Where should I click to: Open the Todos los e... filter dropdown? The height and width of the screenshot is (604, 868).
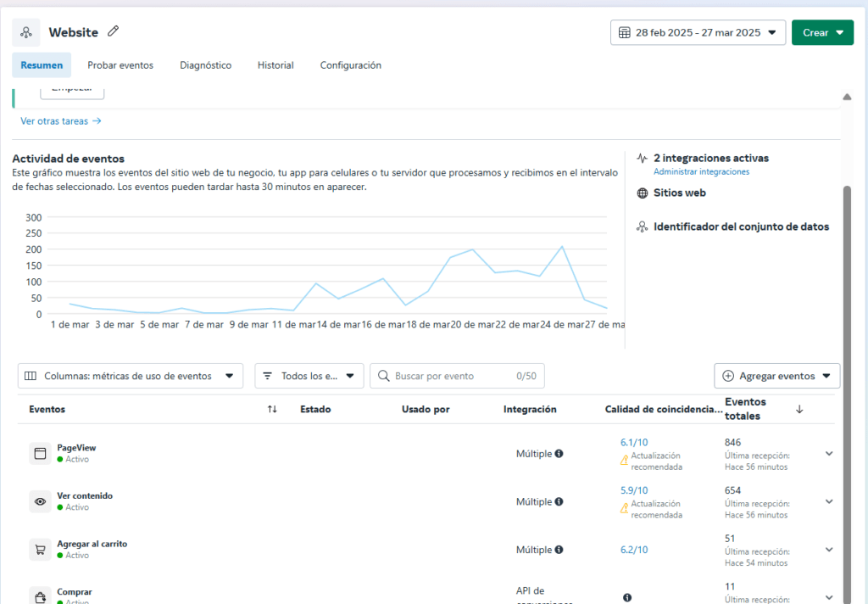(309, 376)
